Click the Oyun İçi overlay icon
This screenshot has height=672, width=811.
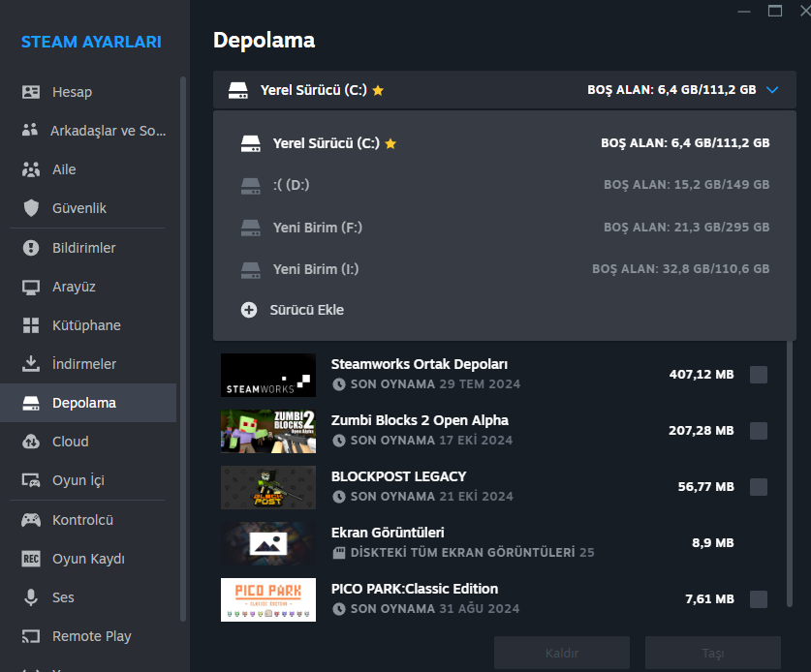click(30, 480)
